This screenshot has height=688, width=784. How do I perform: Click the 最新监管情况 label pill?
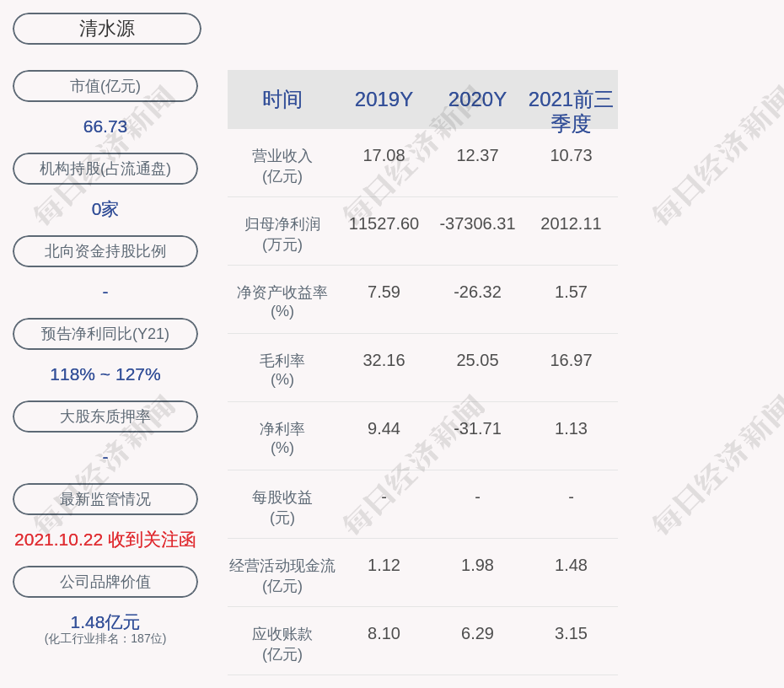[105, 499]
